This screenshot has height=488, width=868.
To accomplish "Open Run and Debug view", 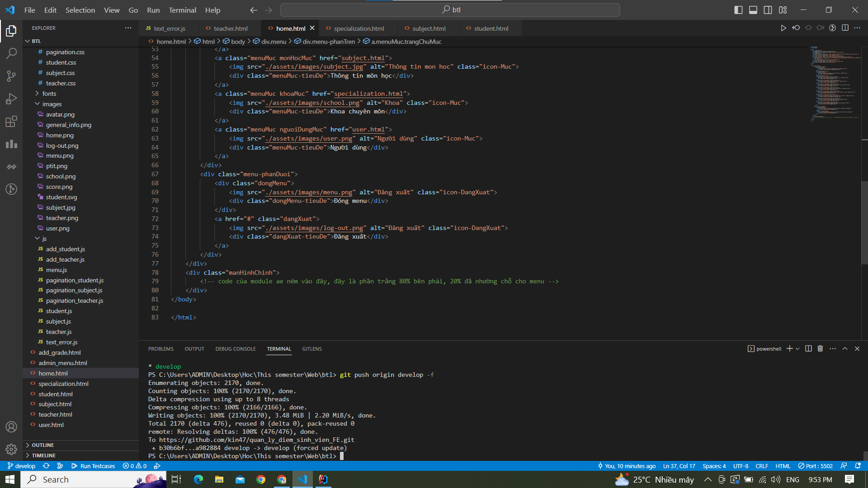I will pos(11,99).
